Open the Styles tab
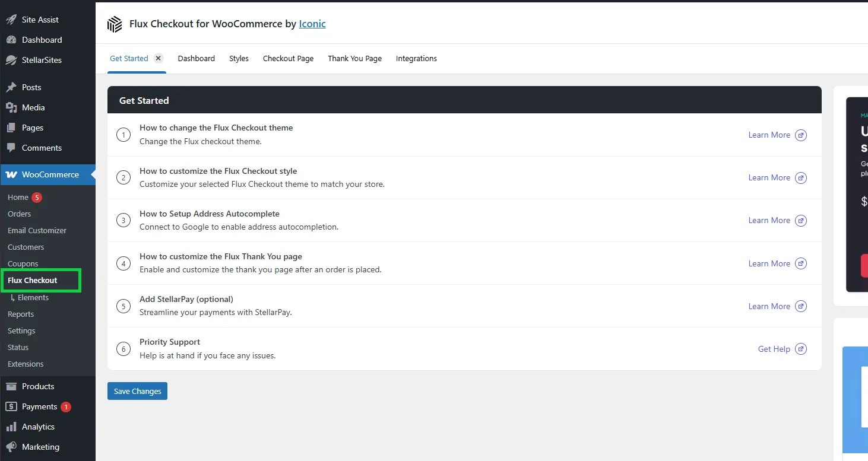The image size is (868, 461). point(239,58)
